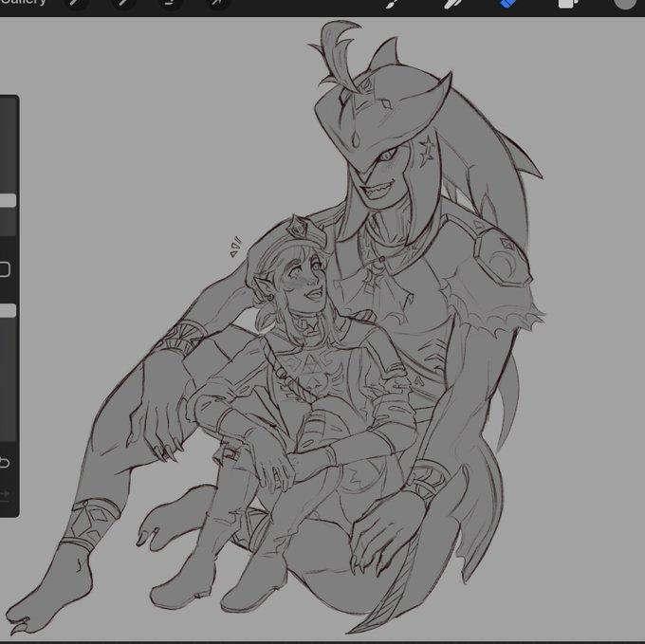Activate the Transform arrow tool
Screen dimensions: 645x644
(x=217, y=3)
